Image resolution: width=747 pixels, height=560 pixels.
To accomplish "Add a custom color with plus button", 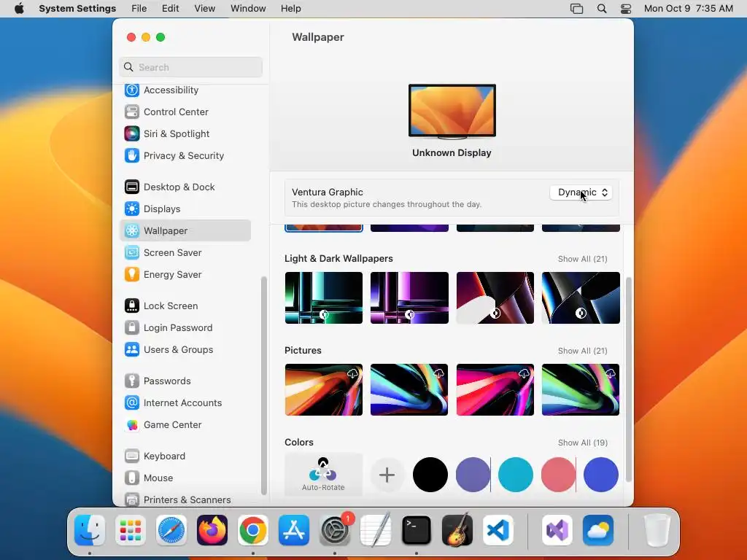I will tap(387, 475).
